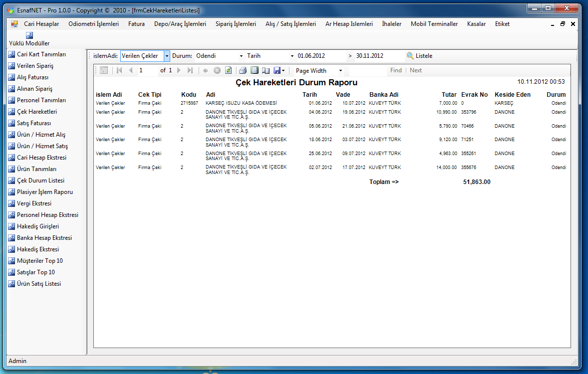
Task: Click the Find link in report toolbar
Action: coord(396,70)
